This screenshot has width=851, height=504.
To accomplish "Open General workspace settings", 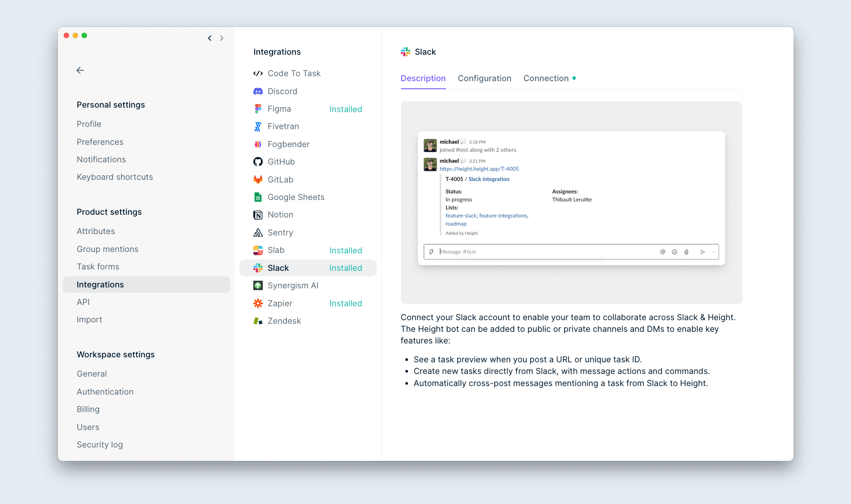I will coord(92,374).
